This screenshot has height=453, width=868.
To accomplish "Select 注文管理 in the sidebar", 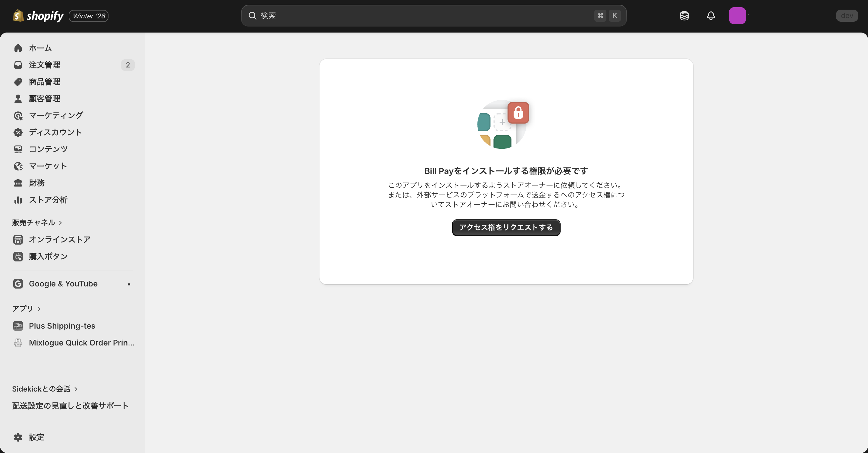I will [x=45, y=65].
